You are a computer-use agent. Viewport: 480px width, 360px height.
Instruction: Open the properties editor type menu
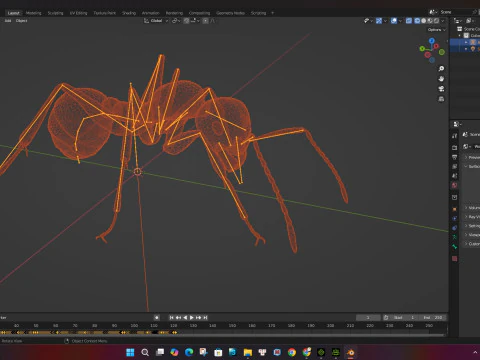[457, 124]
